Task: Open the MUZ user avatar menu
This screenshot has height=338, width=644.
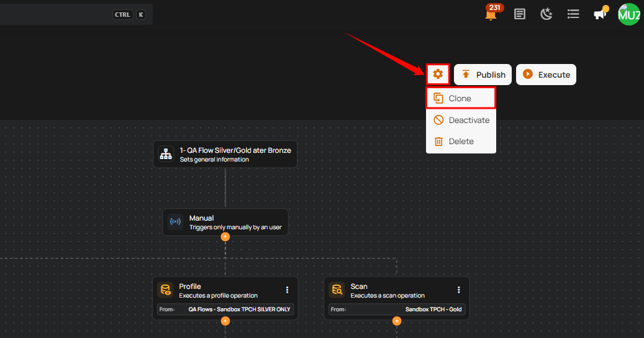Action: 628,14
